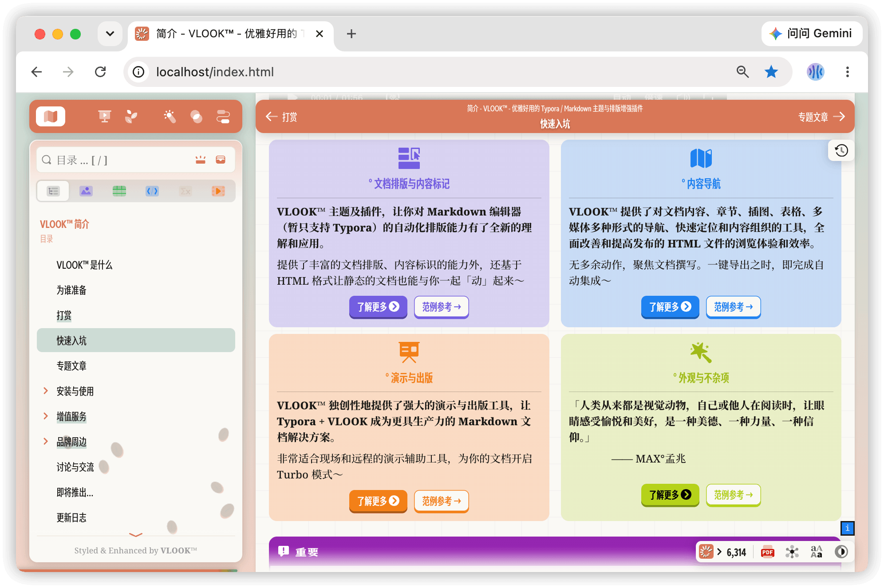Select 更新日志 in outline

pos(71,517)
